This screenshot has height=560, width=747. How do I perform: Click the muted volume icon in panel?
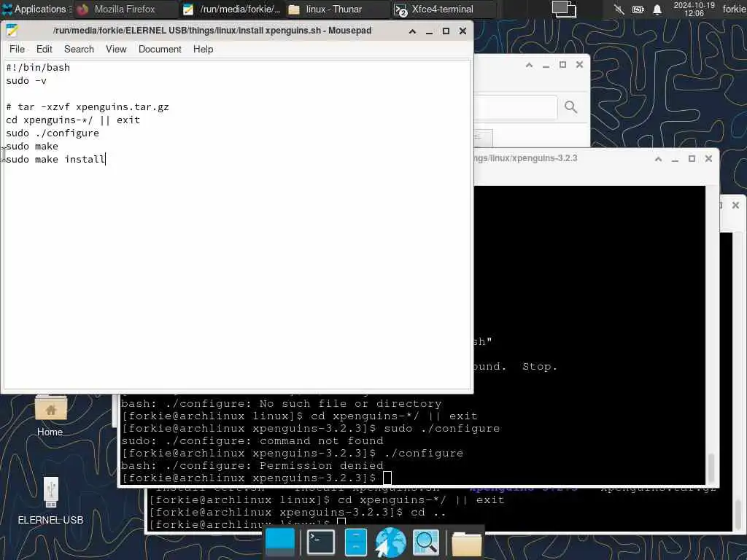[619, 9]
